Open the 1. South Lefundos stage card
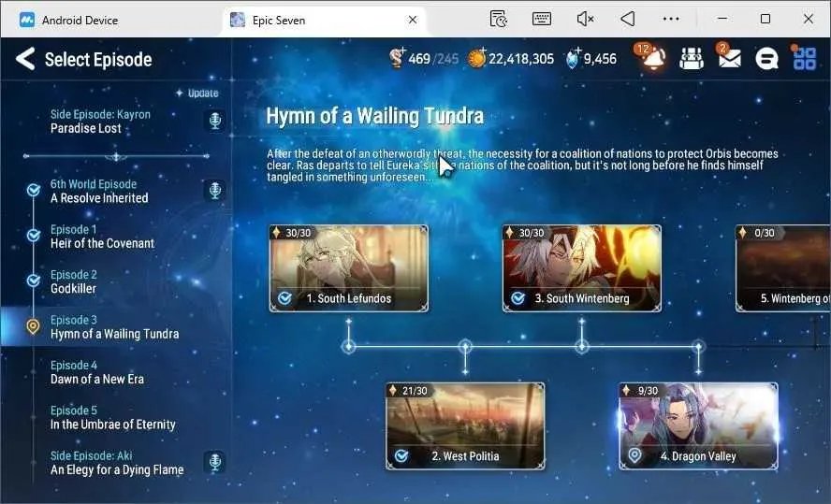The height and width of the screenshot is (504, 831). pos(349,268)
